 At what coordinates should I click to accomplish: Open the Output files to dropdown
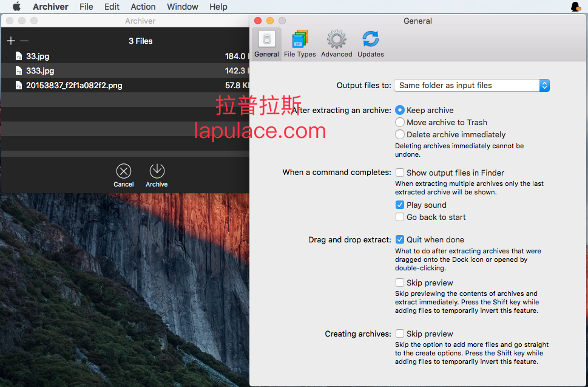coord(471,86)
